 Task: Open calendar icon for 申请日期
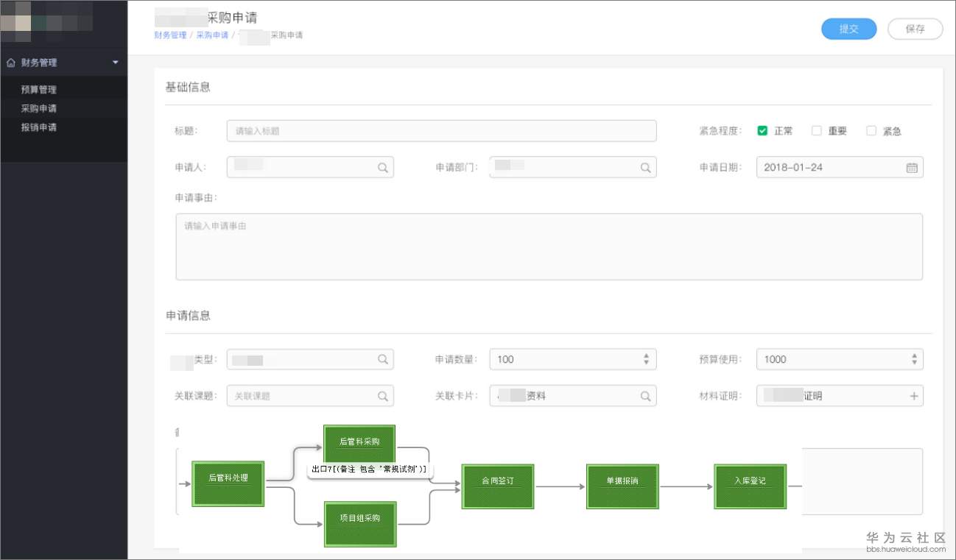pos(912,168)
